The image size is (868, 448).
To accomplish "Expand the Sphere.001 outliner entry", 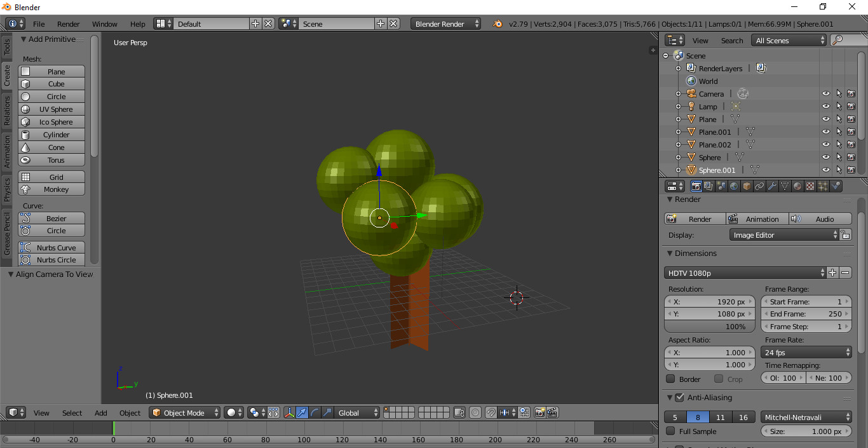I will [x=678, y=170].
